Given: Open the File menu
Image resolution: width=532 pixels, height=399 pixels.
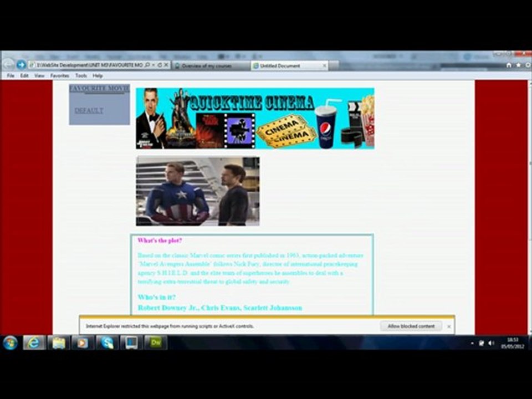Looking at the screenshot, I should pyautogui.click(x=11, y=76).
